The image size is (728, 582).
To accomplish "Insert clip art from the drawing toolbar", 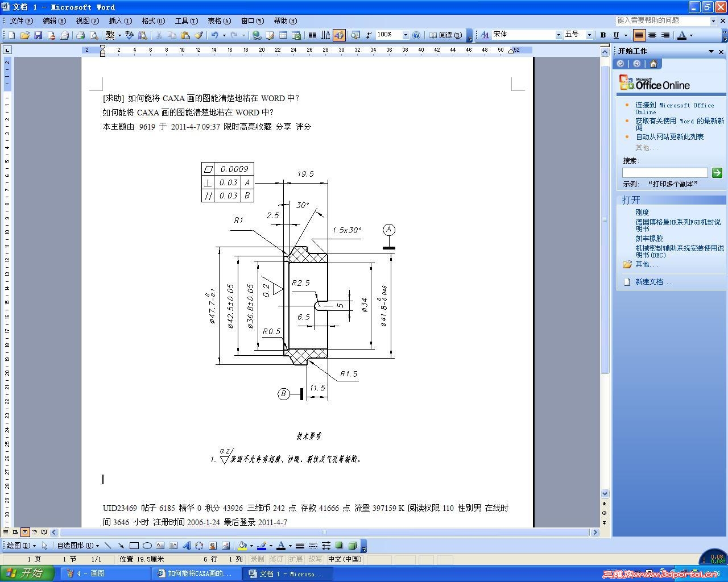I will pyautogui.click(x=213, y=546).
